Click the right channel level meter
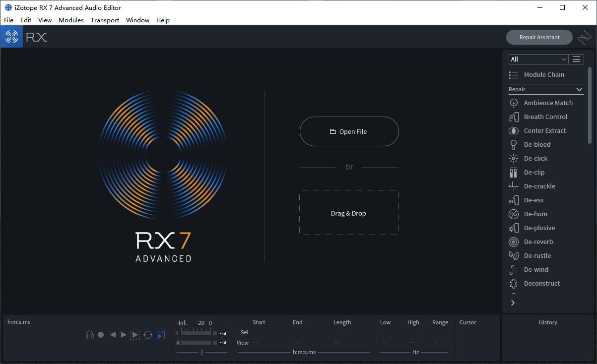 tap(196, 343)
